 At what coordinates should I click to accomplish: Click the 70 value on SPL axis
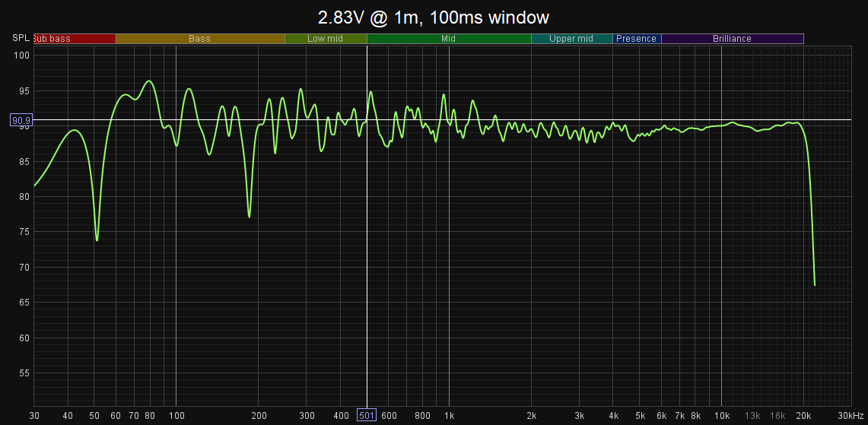pyautogui.click(x=24, y=268)
